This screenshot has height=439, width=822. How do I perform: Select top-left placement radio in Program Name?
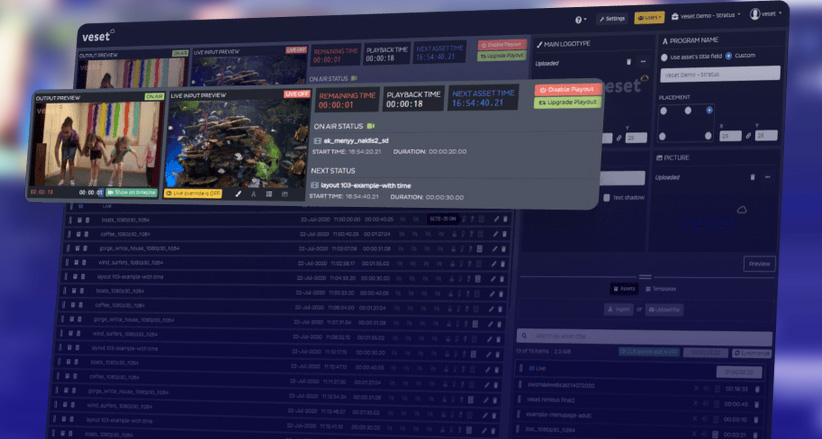(664, 111)
